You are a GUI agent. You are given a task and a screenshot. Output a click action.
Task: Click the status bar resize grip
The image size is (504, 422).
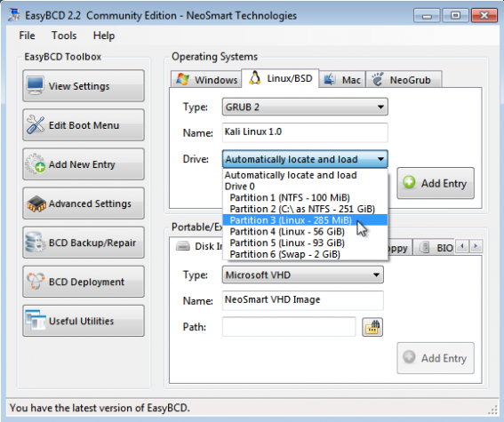(x=492, y=410)
